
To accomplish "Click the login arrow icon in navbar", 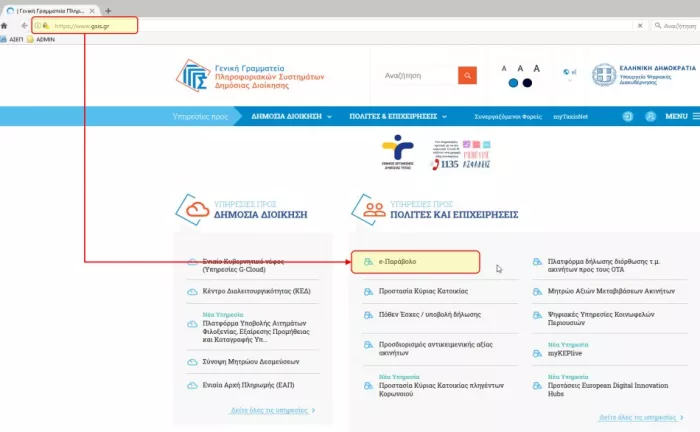I will tap(628, 116).
